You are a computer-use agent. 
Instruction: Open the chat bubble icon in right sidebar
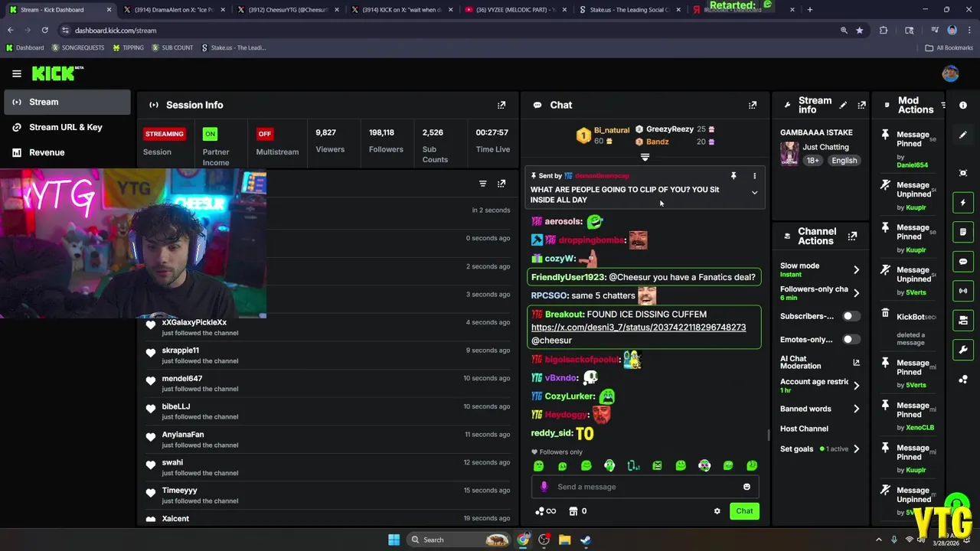tap(963, 262)
